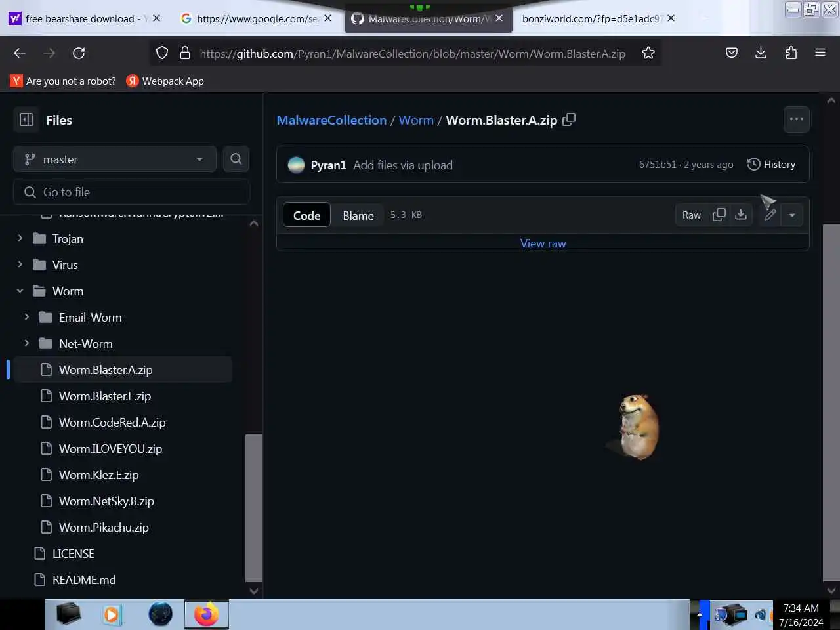Show hidden system tray icons
840x630 pixels.
699,615
